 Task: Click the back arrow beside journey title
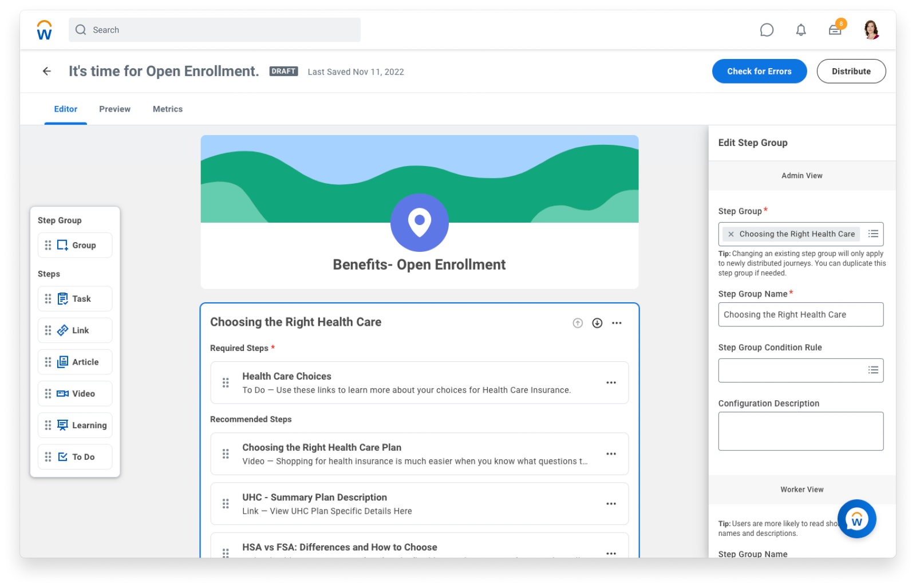coord(47,72)
